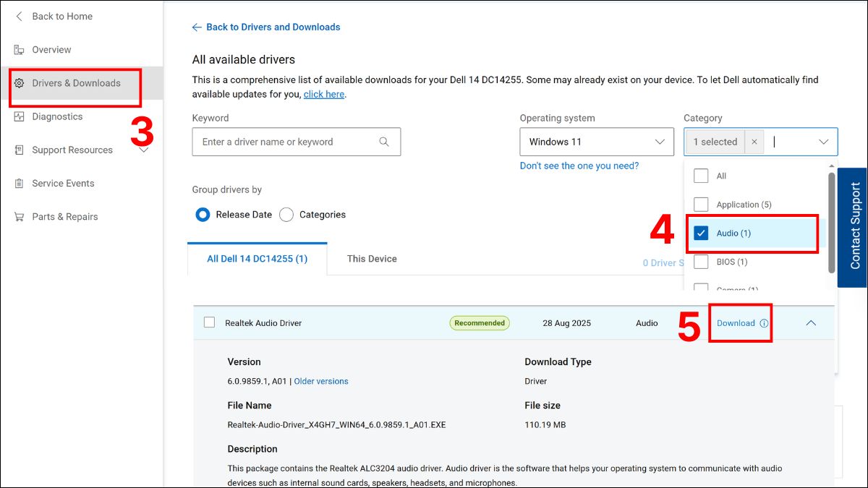Image resolution: width=868 pixels, height=488 pixels.
Task: Click the Back to Home arrow icon
Action: [x=20, y=16]
